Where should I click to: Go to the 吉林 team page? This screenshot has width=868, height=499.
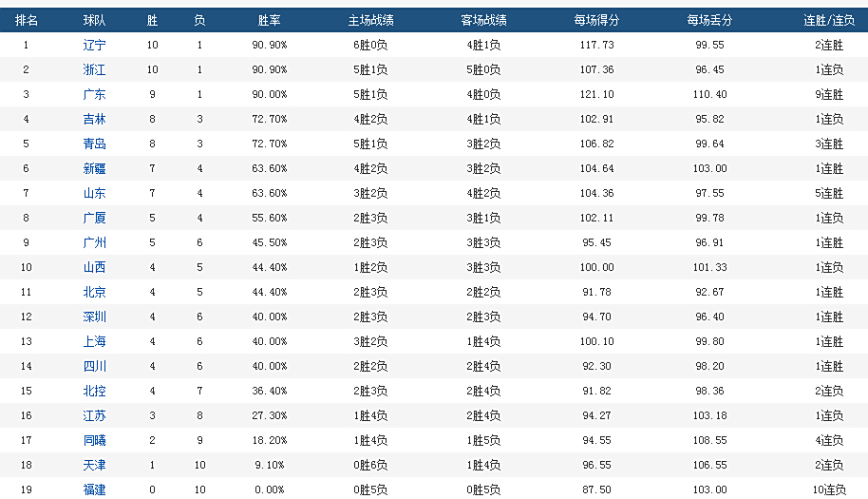point(94,119)
